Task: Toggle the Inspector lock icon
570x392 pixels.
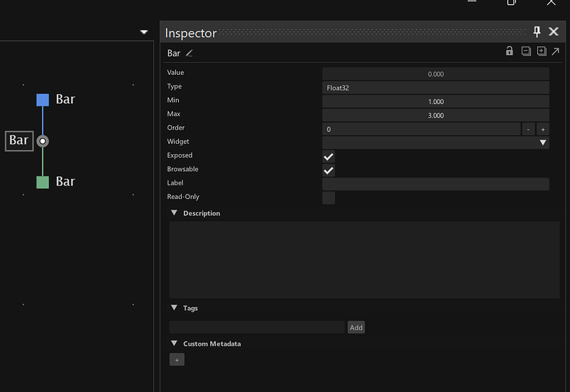Action: 509,51
